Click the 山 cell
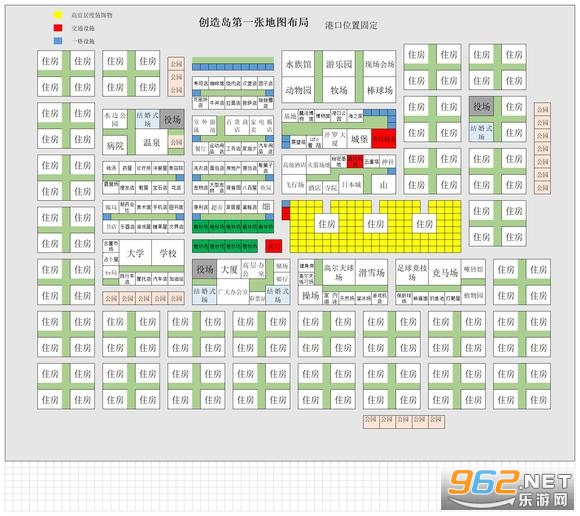This screenshot has height=516, width=580. coord(384,184)
